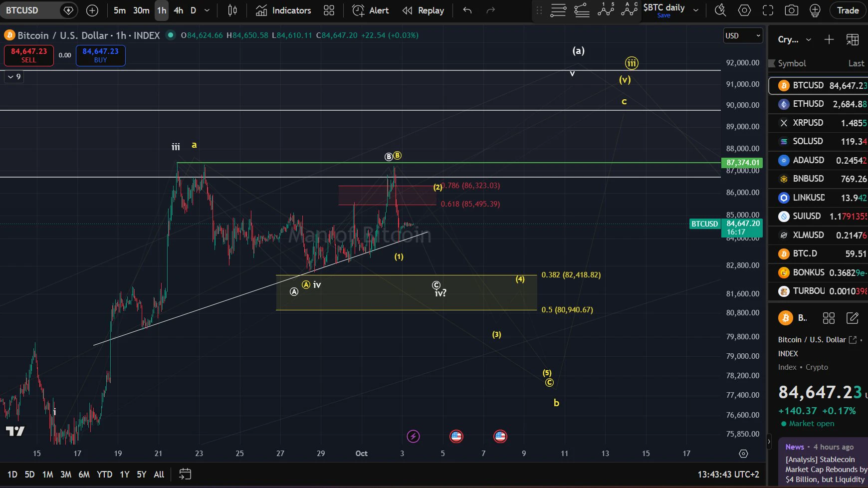Take a chart snapshot with the camera icon

pos(792,10)
